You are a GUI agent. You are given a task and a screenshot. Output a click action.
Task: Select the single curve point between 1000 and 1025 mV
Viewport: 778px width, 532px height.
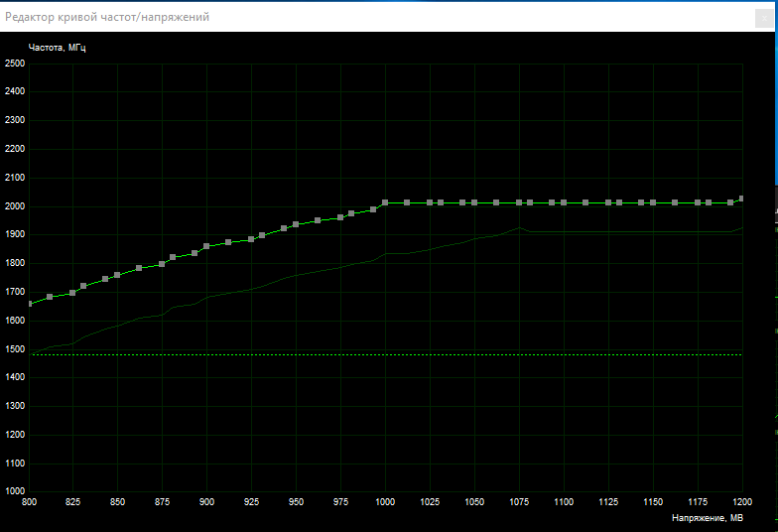(x=407, y=202)
